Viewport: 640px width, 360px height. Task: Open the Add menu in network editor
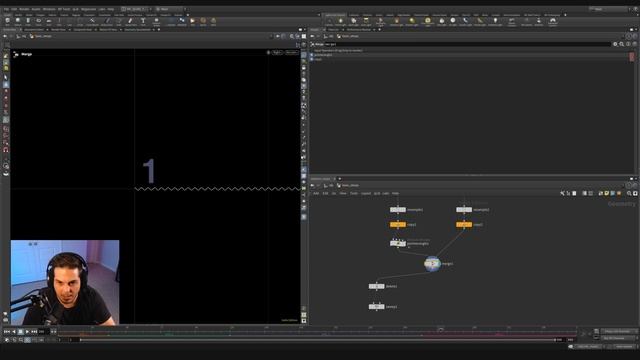316,193
